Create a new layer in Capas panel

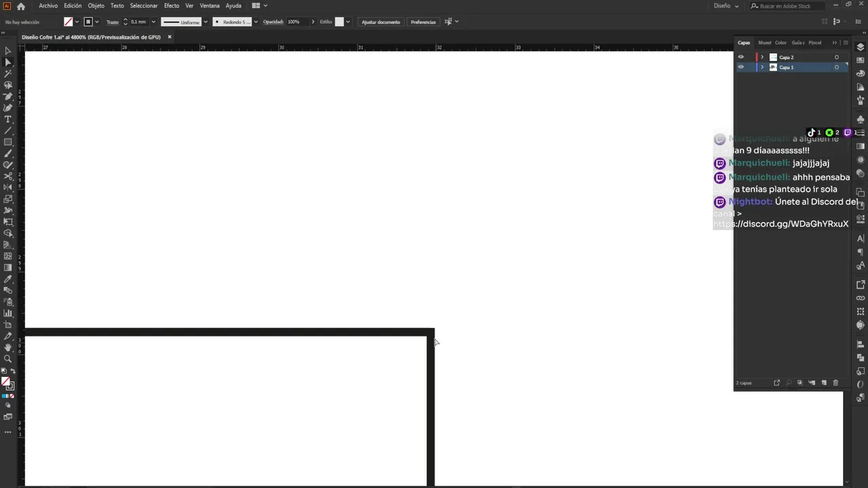point(824,383)
